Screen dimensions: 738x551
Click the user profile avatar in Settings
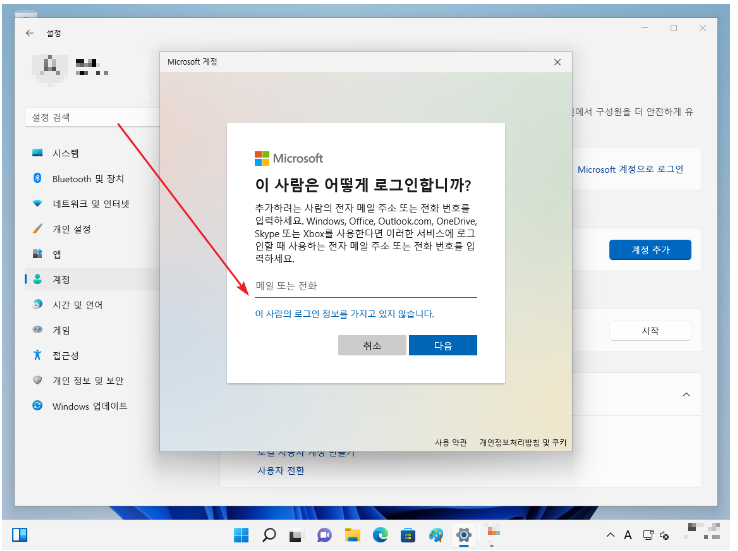(x=50, y=68)
